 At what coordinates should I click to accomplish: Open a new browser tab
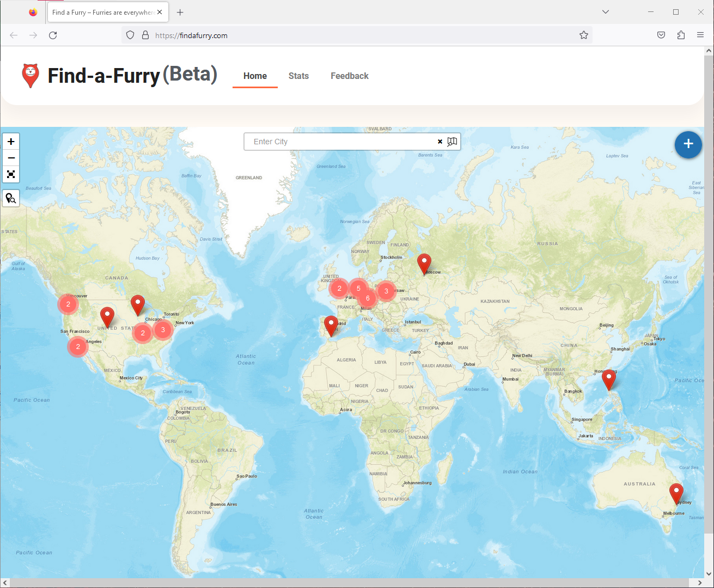[180, 12]
